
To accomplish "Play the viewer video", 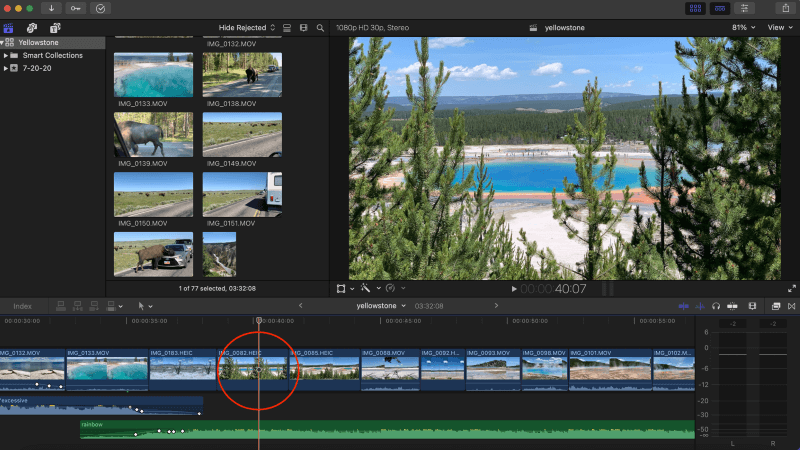I will tap(514, 289).
